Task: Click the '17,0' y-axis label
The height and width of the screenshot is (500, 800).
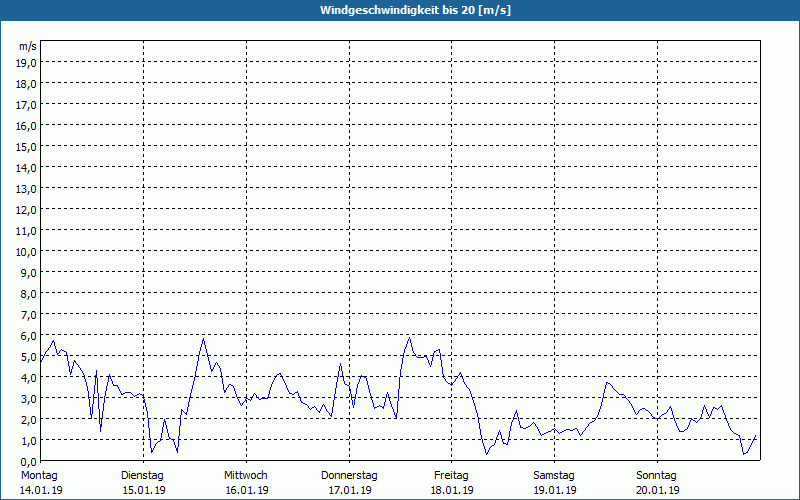Action: pyautogui.click(x=27, y=105)
